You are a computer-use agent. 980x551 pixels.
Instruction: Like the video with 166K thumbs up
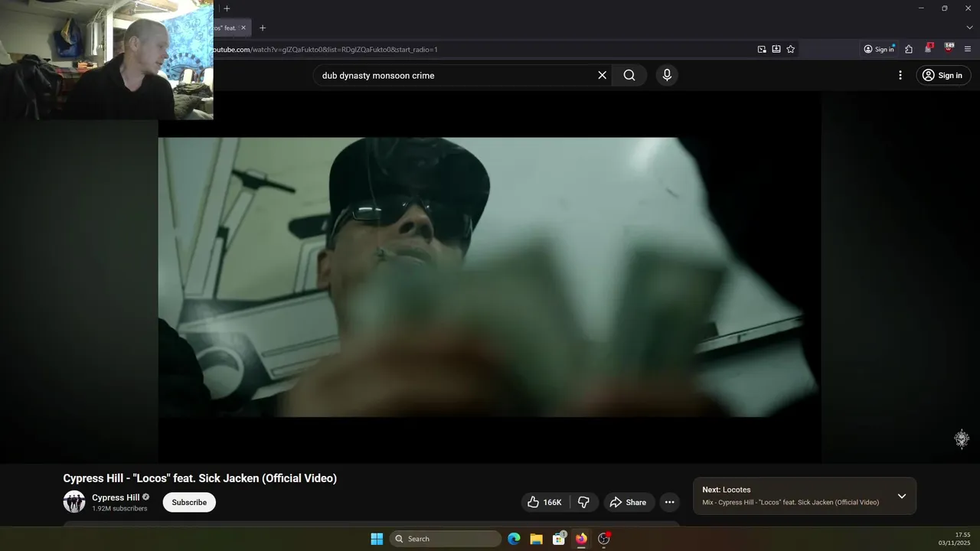(x=544, y=502)
